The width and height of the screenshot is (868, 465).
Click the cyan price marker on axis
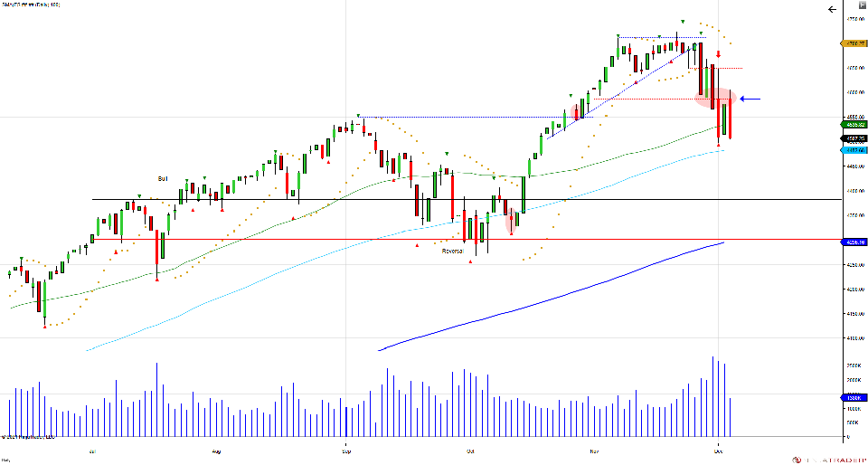coord(853,150)
